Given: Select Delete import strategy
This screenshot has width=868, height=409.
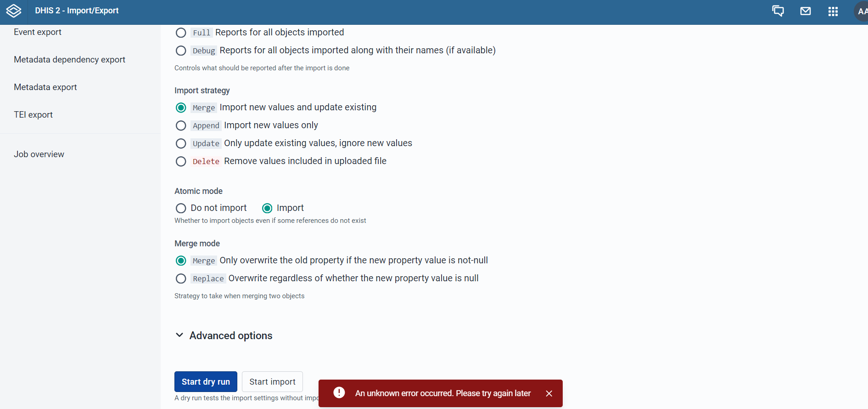Looking at the screenshot, I should [181, 161].
